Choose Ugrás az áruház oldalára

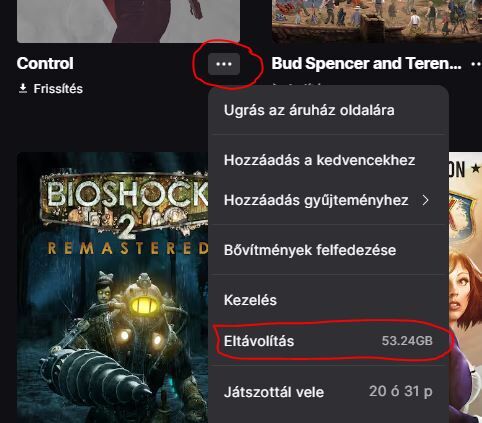point(309,110)
